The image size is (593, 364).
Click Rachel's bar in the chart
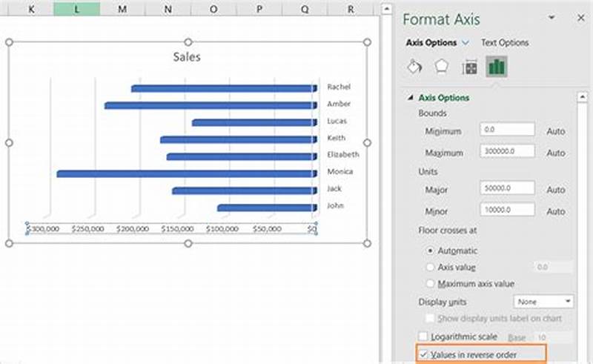pyautogui.click(x=224, y=88)
